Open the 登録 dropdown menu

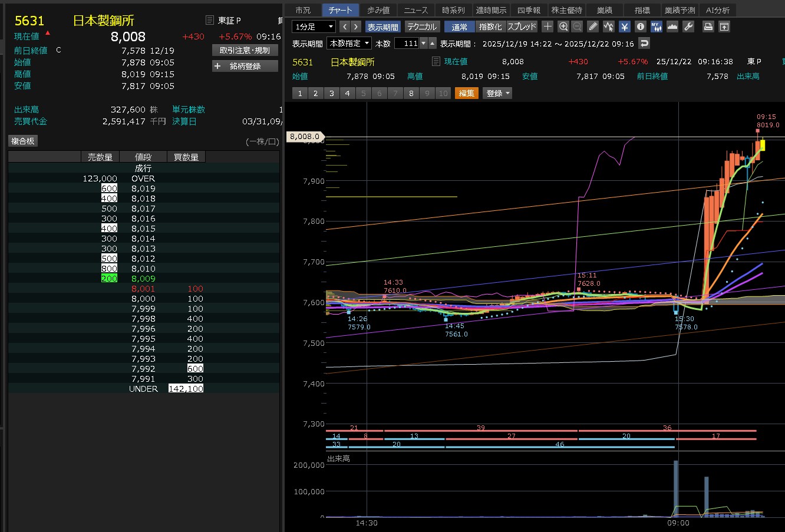(x=498, y=93)
